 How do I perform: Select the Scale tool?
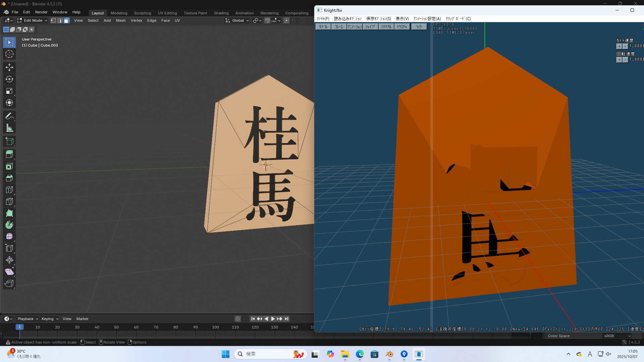pyautogui.click(x=9, y=91)
